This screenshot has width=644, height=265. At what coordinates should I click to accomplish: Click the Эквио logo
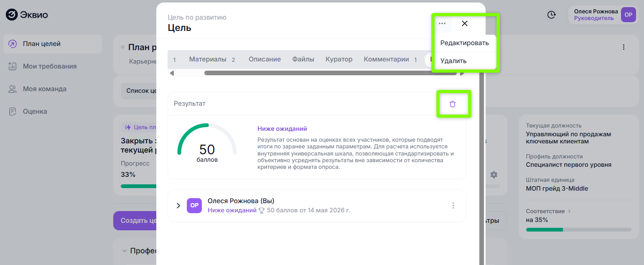pyautogui.click(x=27, y=15)
